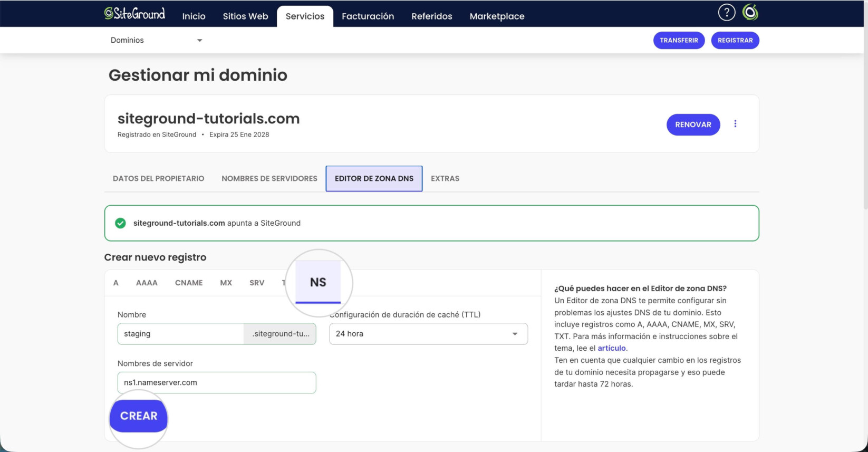The image size is (868, 452).
Task: Switch to DATOS DEL PROPIETARIO tab
Action: point(158,178)
